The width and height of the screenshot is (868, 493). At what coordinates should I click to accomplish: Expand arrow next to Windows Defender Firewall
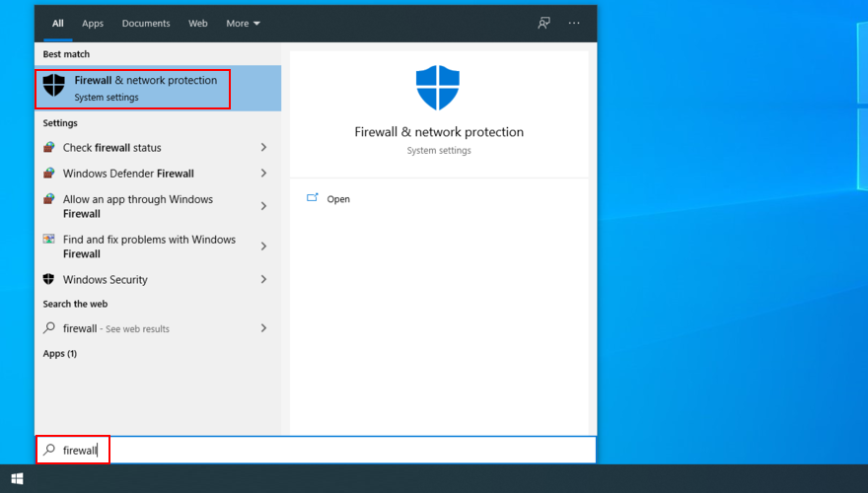(x=263, y=174)
